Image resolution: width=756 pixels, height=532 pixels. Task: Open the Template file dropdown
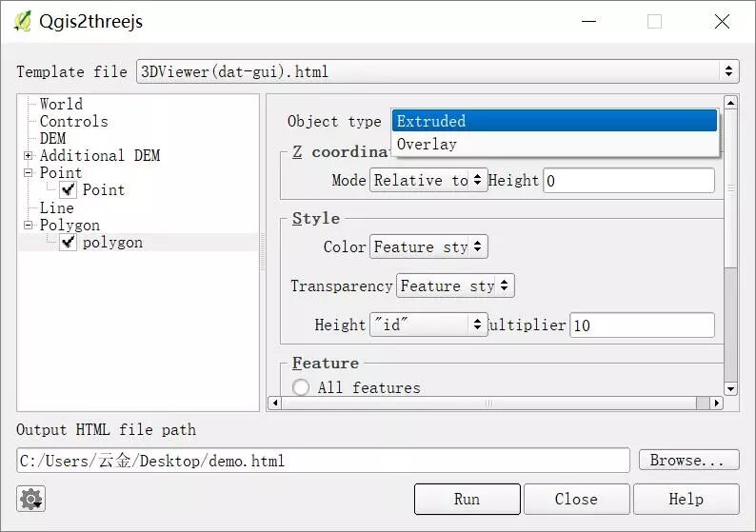438,71
